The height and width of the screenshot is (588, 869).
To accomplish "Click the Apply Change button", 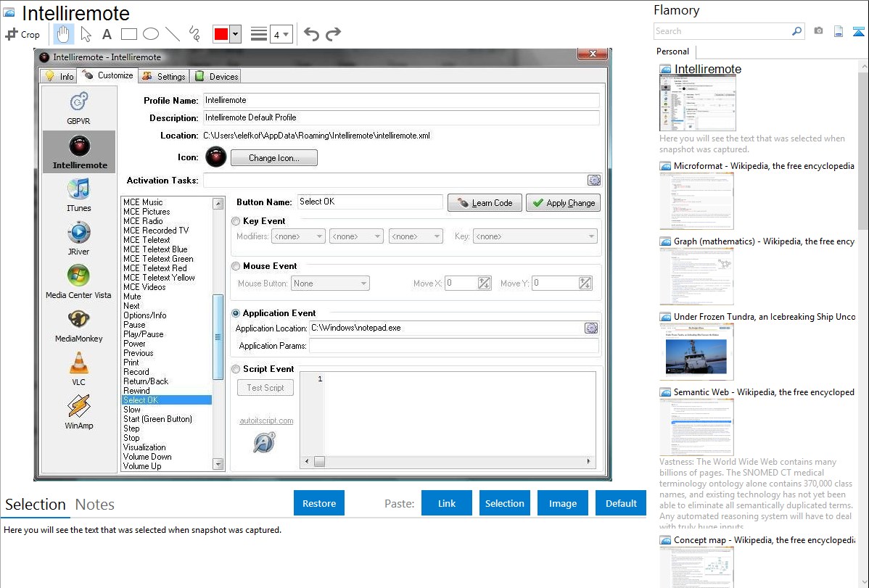I will [x=563, y=203].
